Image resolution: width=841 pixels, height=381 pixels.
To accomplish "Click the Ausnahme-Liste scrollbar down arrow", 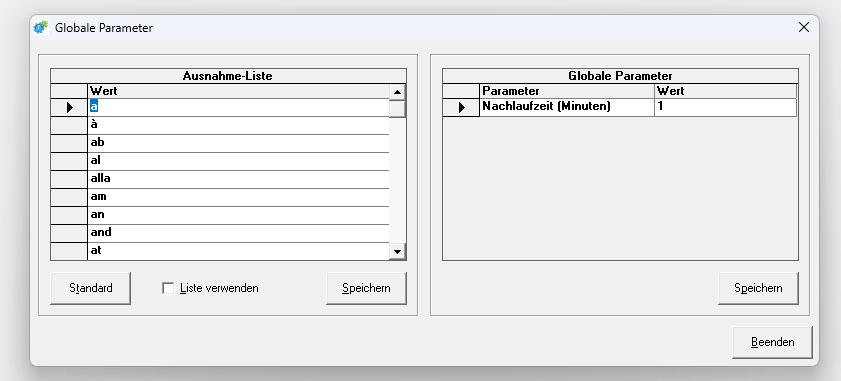I will pos(397,251).
